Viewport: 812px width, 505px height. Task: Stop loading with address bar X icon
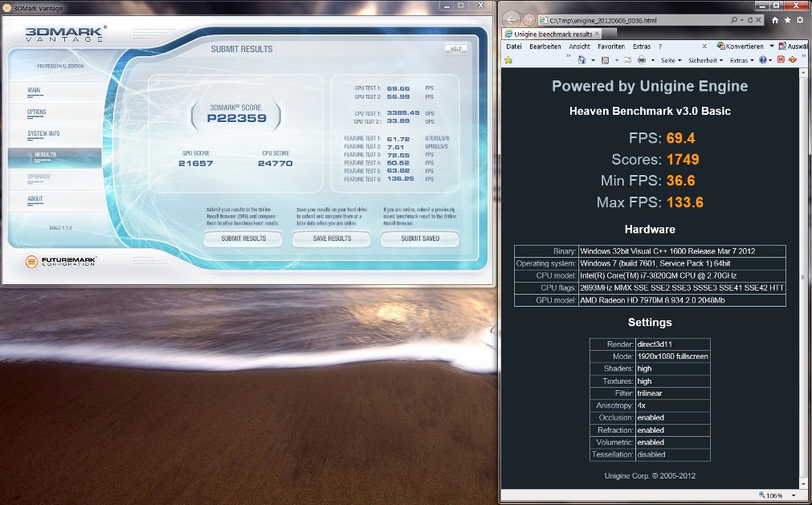[759, 19]
